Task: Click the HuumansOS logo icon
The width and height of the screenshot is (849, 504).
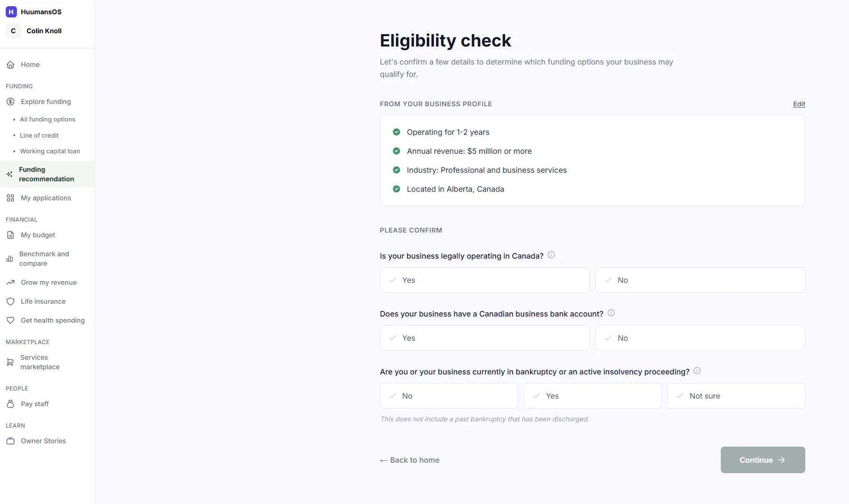Action: (x=11, y=12)
